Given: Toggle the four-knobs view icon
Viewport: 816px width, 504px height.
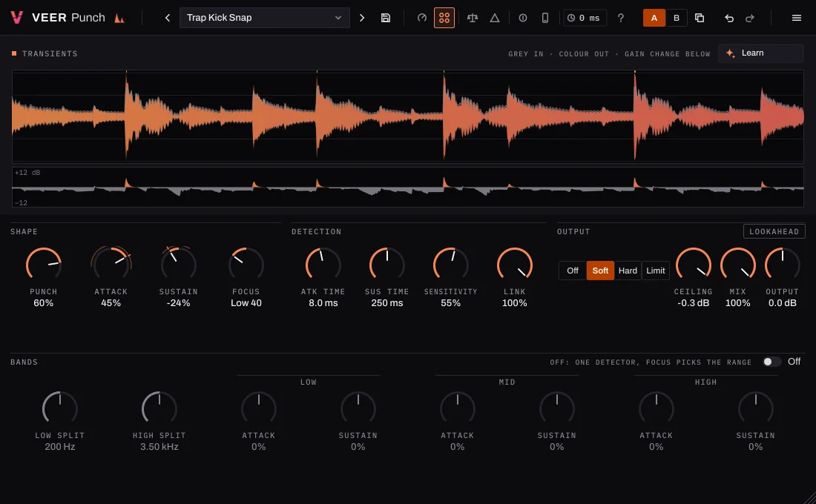Looking at the screenshot, I should (444, 18).
